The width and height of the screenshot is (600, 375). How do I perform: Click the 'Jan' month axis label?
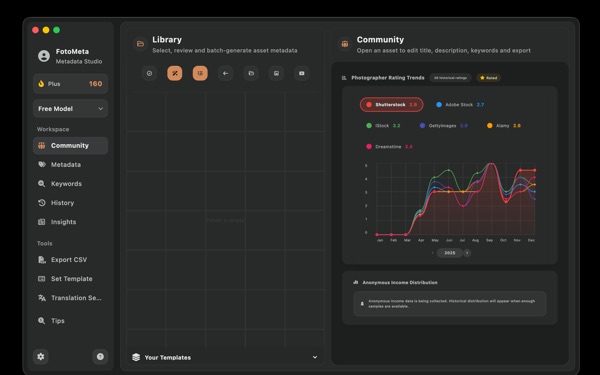(x=380, y=240)
